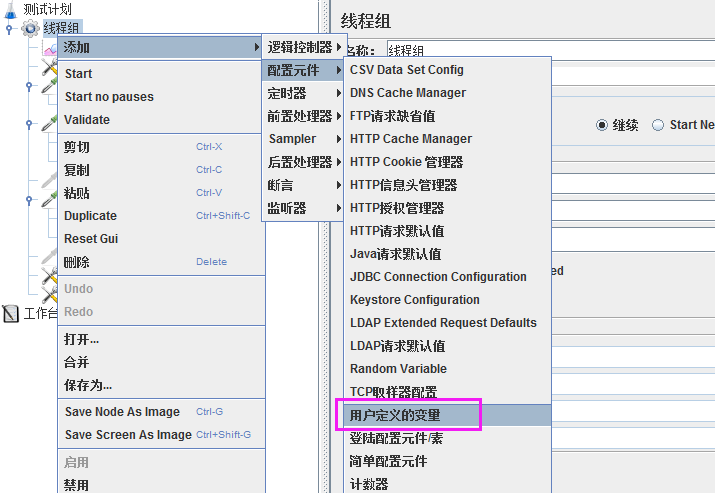715x493 pixels.
Task: Add Keystore Configuration
Action: [447, 300]
